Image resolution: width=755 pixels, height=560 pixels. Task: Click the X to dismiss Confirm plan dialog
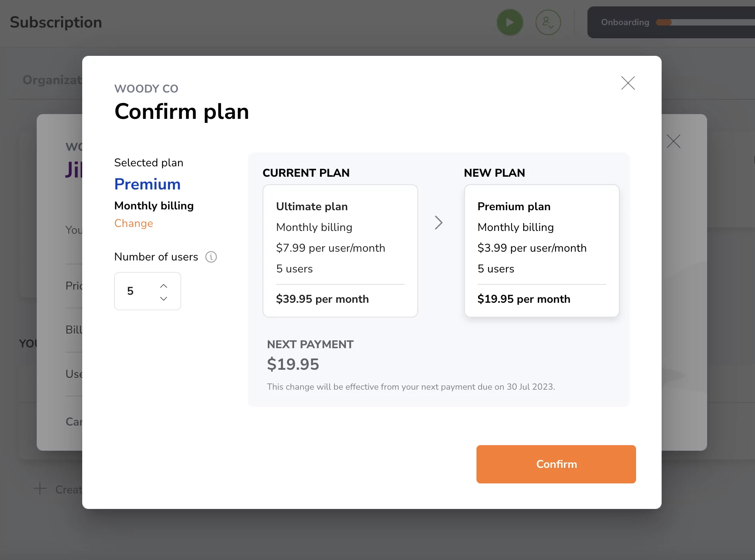(628, 83)
